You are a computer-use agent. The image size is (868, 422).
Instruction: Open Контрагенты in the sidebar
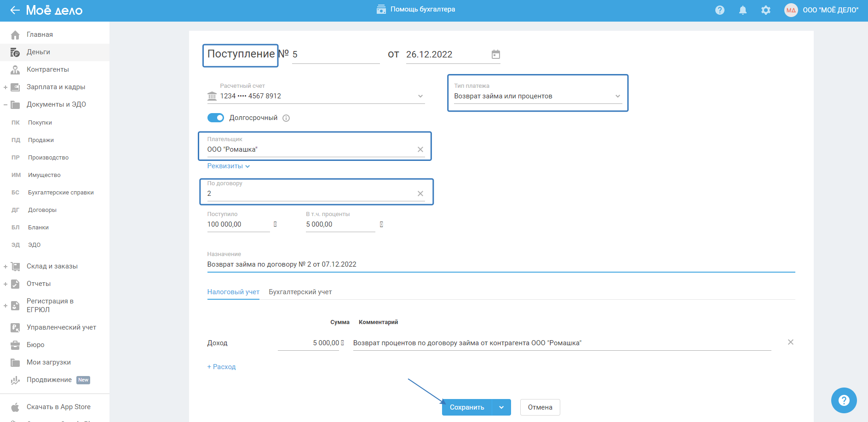(47, 69)
